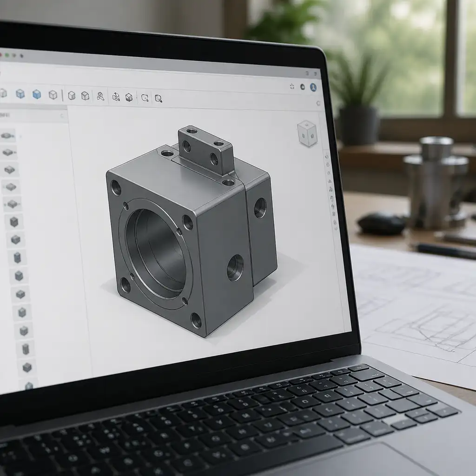This screenshot has width=476, height=476.
Task: Select the ring-shaped feature at top of sidebar list
Action: [x=7, y=136]
